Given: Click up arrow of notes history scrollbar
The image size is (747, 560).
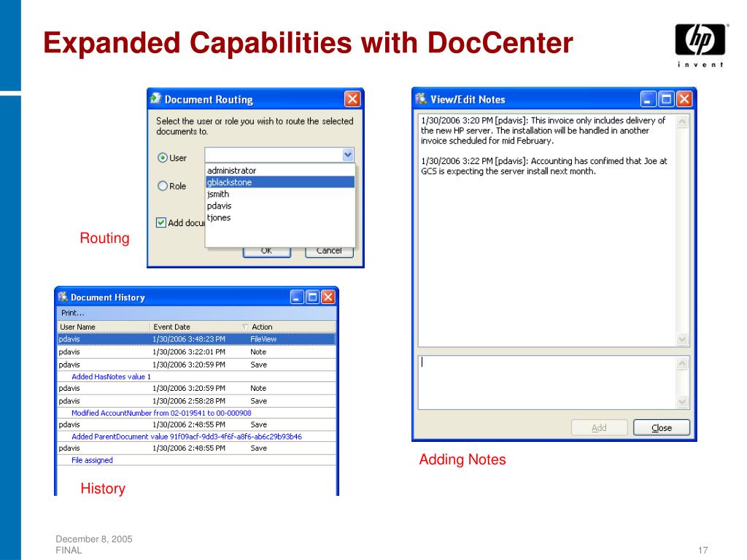Looking at the screenshot, I should coord(682,122).
